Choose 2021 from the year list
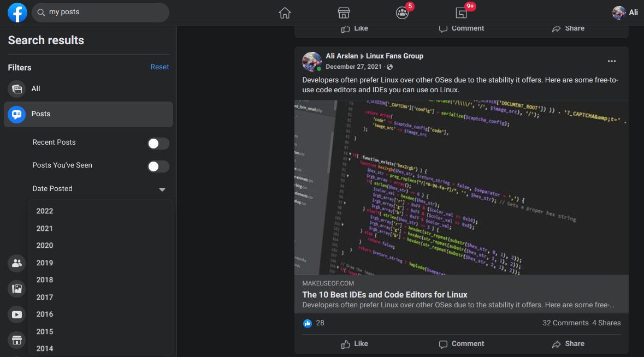Viewport: 644px width, 357px height. click(45, 229)
